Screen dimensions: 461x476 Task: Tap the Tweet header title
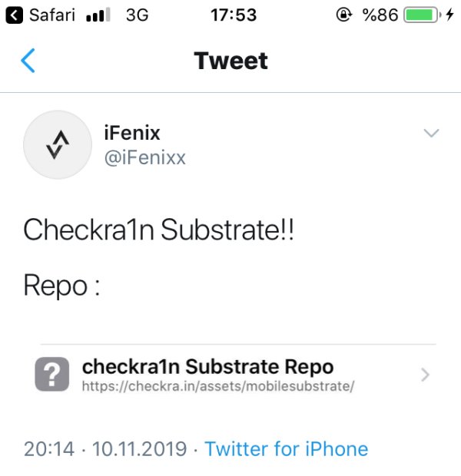(230, 61)
